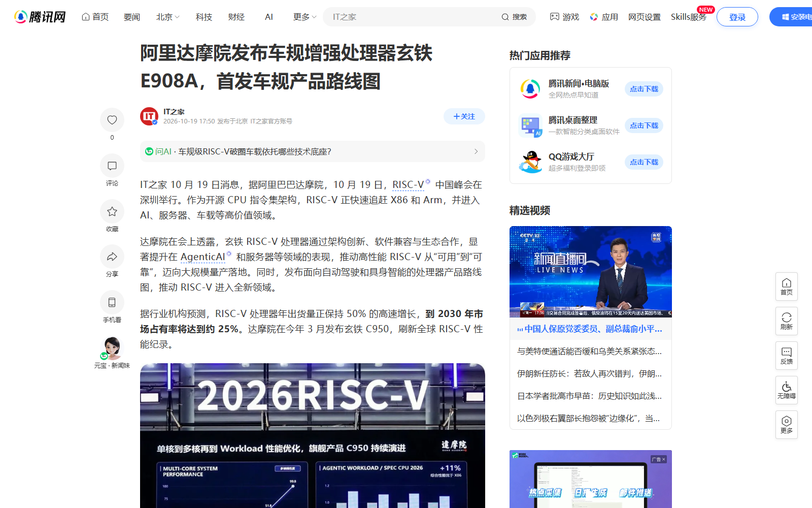The image size is (812, 508).
Task: Focus the search box with IT之家 placeholder
Action: click(411, 17)
